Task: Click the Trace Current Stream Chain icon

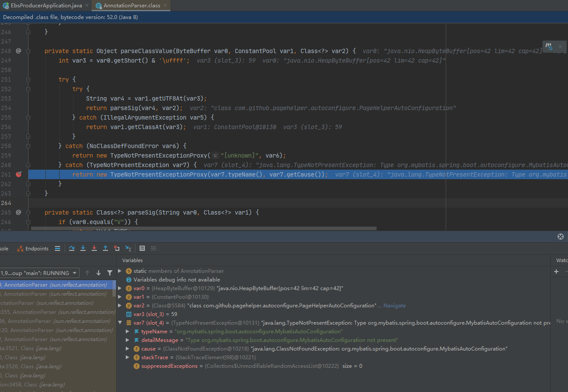Action: (x=153, y=248)
